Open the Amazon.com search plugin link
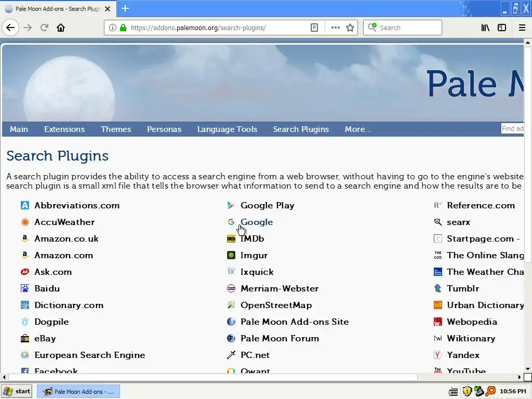532x399 pixels. pyautogui.click(x=64, y=255)
